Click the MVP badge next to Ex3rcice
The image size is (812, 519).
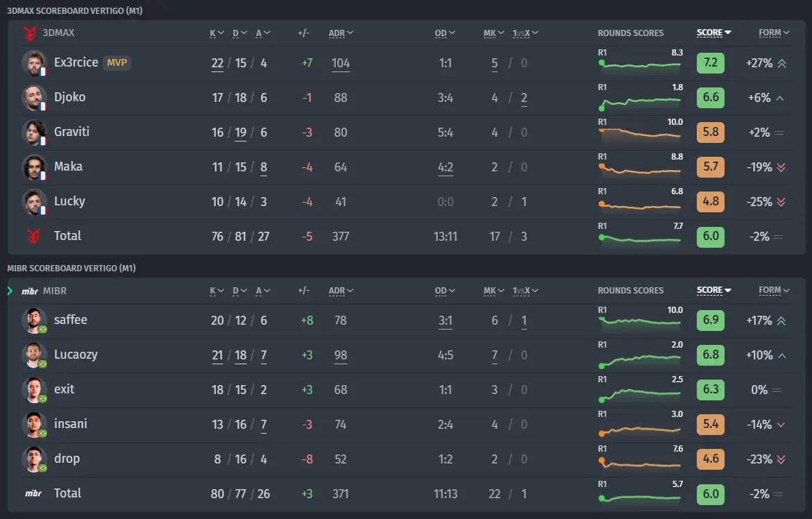click(117, 62)
